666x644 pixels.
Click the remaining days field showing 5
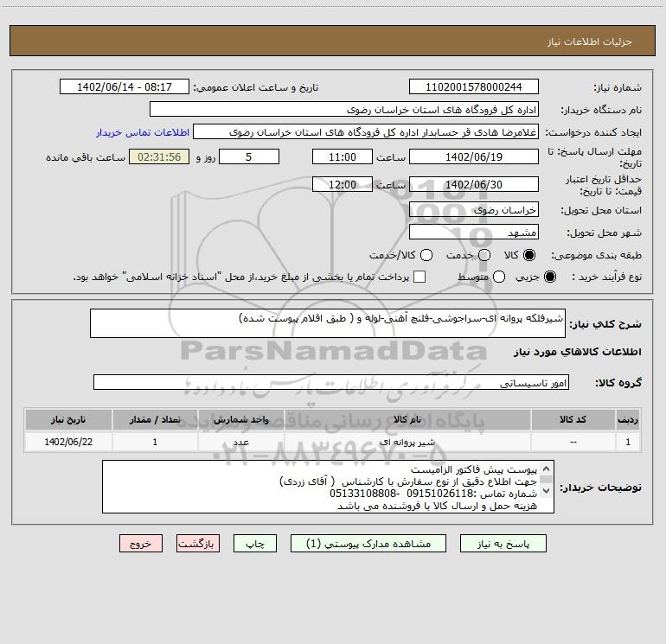click(249, 156)
